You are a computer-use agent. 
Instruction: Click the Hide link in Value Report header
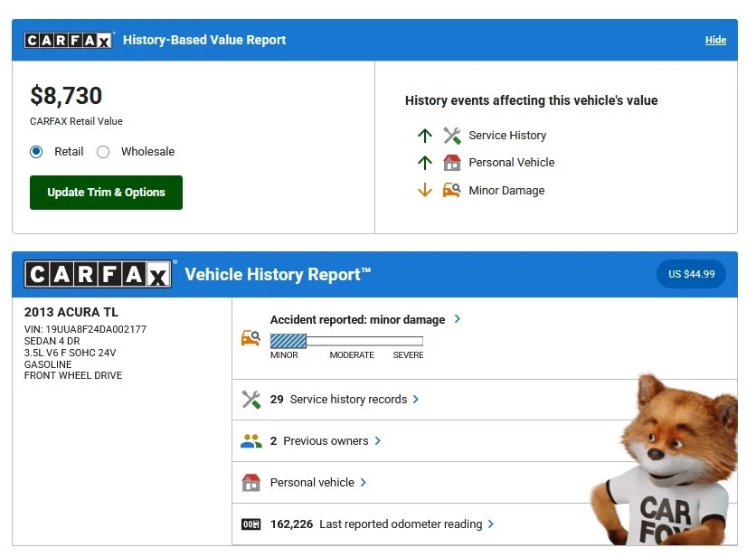(x=715, y=40)
